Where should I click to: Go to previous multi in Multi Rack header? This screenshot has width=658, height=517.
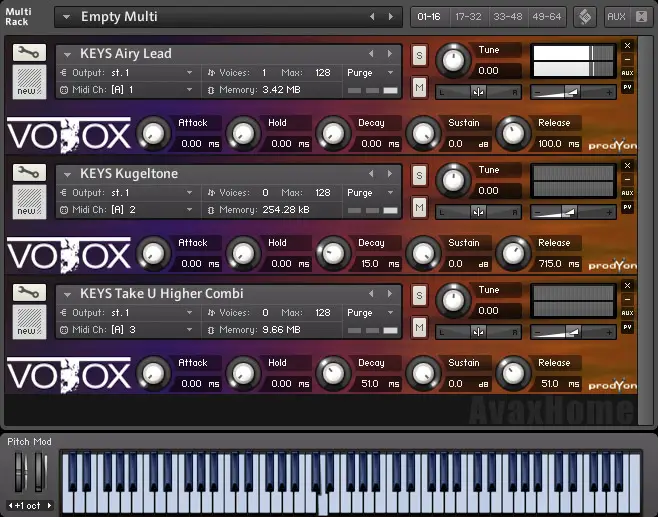pyautogui.click(x=372, y=17)
